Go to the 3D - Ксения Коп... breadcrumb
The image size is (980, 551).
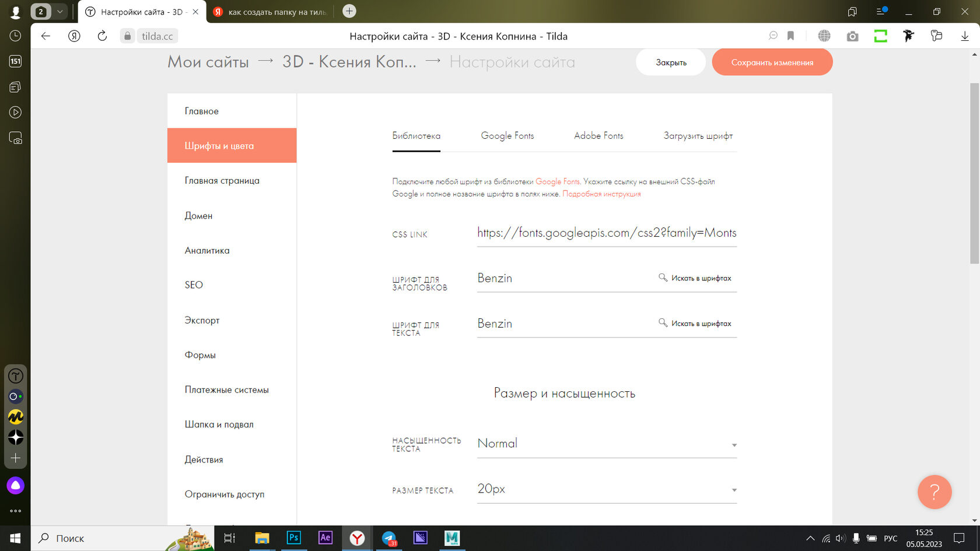click(349, 62)
